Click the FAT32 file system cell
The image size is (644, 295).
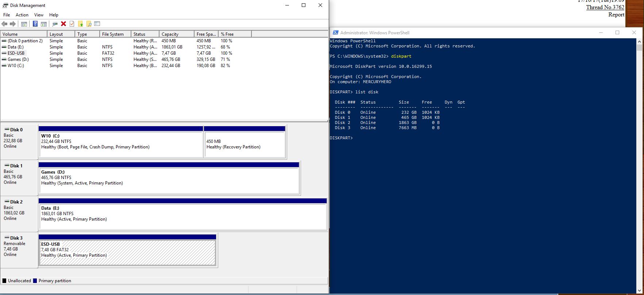pyautogui.click(x=108, y=53)
